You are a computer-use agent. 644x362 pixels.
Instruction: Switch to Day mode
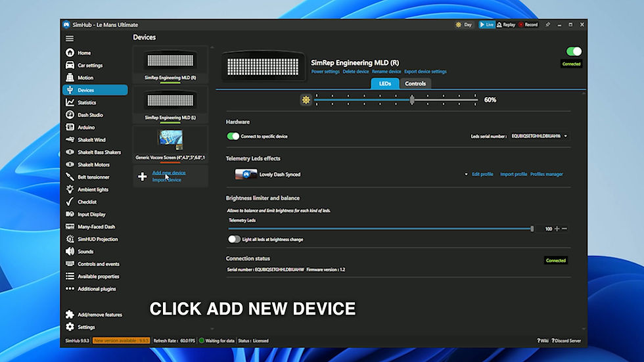coord(464,24)
